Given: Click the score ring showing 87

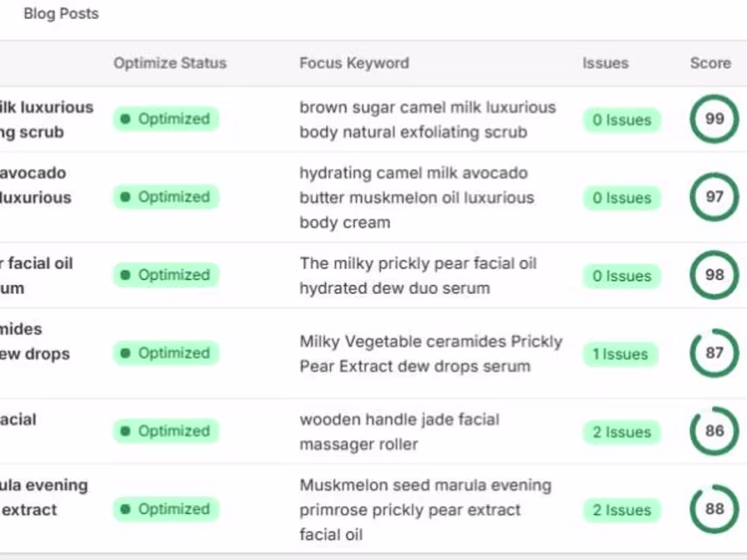Looking at the screenshot, I should click(714, 354).
